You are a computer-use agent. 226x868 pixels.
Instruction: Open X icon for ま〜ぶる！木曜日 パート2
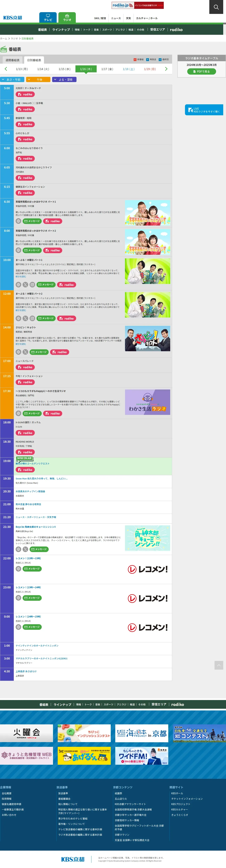(25, 318)
